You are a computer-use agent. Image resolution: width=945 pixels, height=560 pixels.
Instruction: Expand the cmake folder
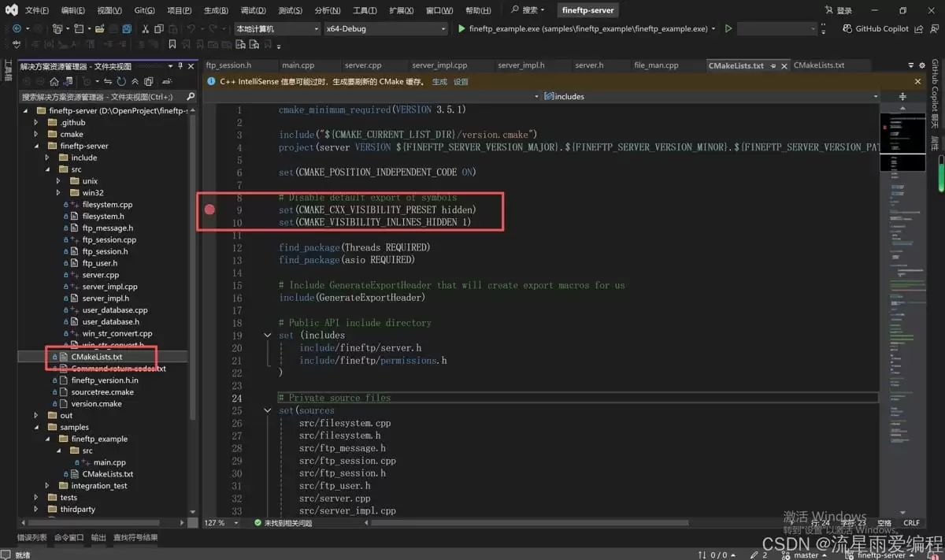[35, 134]
